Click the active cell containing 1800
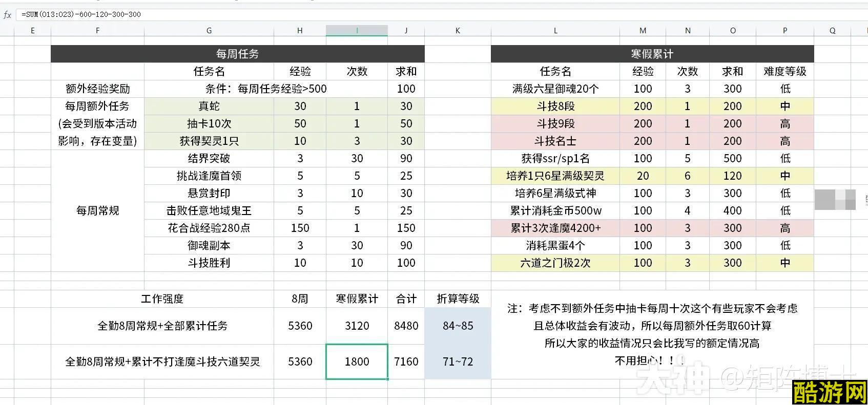868x405 pixels. point(357,361)
